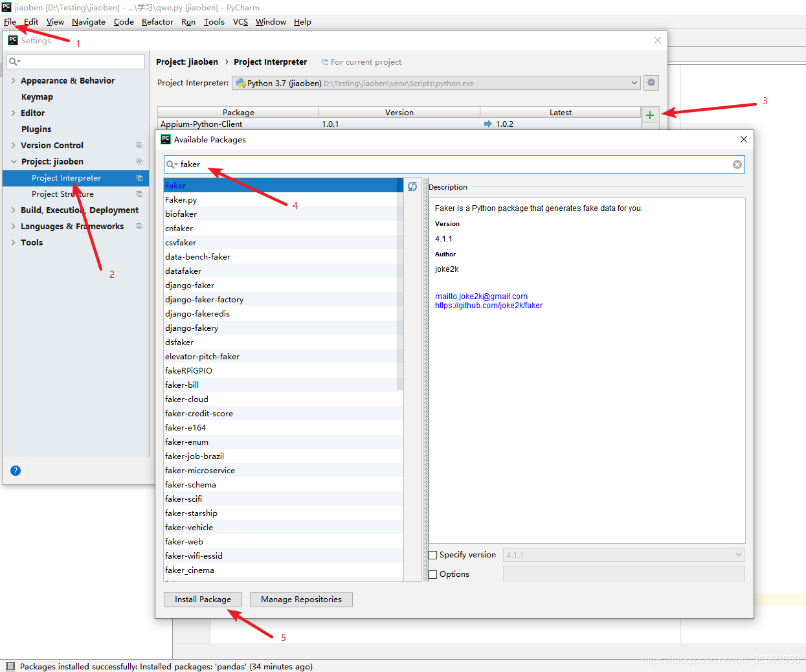Clear the faker search text
This screenshot has width=806, height=672.
coord(737,164)
